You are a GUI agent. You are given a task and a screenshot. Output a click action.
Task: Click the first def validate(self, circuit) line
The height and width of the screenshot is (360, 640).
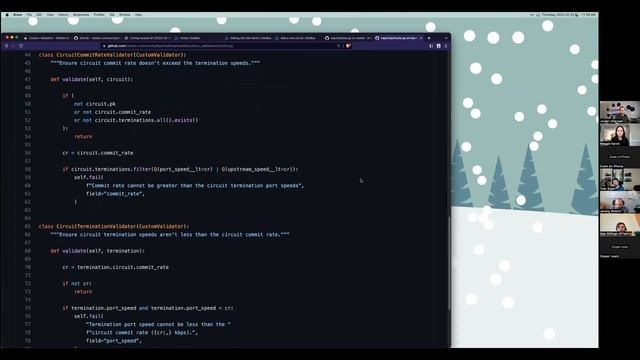(92, 79)
